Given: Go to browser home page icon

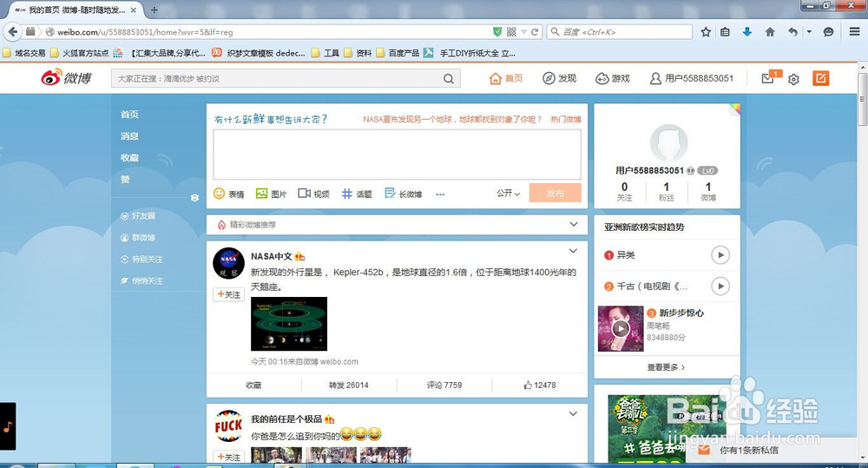Looking at the screenshot, I should (770, 32).
